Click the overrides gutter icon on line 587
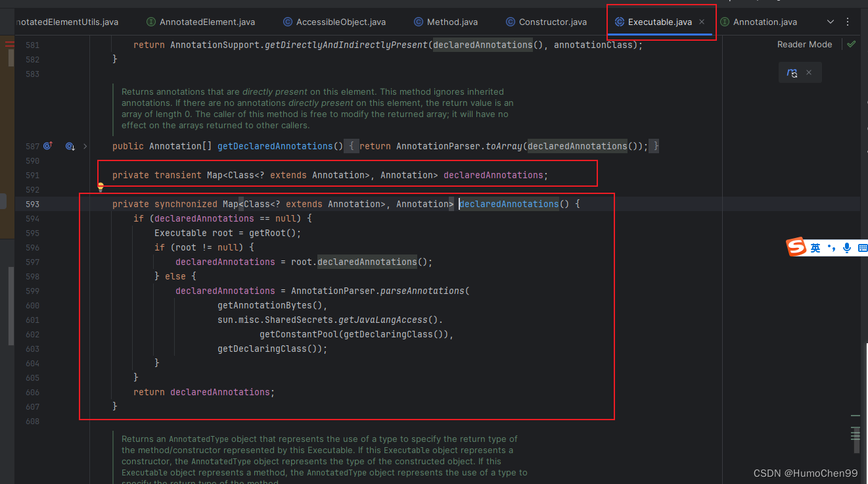 pyautogui.click(x=48, y=146)
